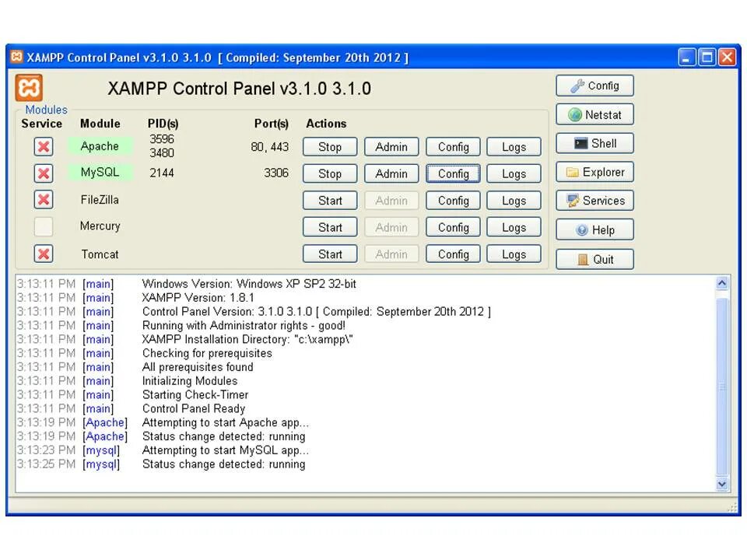Open the FileZilla Logs menu
The image size is (747, 560).
click(x=514, y=201)
